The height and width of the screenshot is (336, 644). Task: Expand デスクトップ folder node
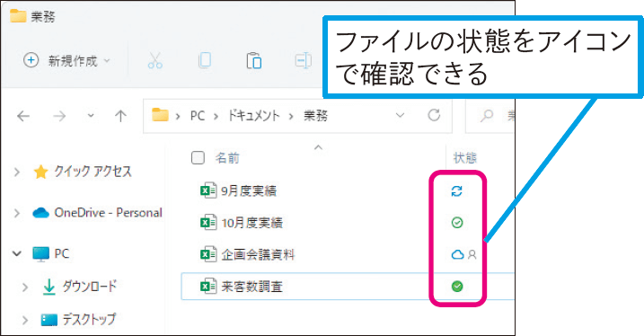tap(25, 320)
